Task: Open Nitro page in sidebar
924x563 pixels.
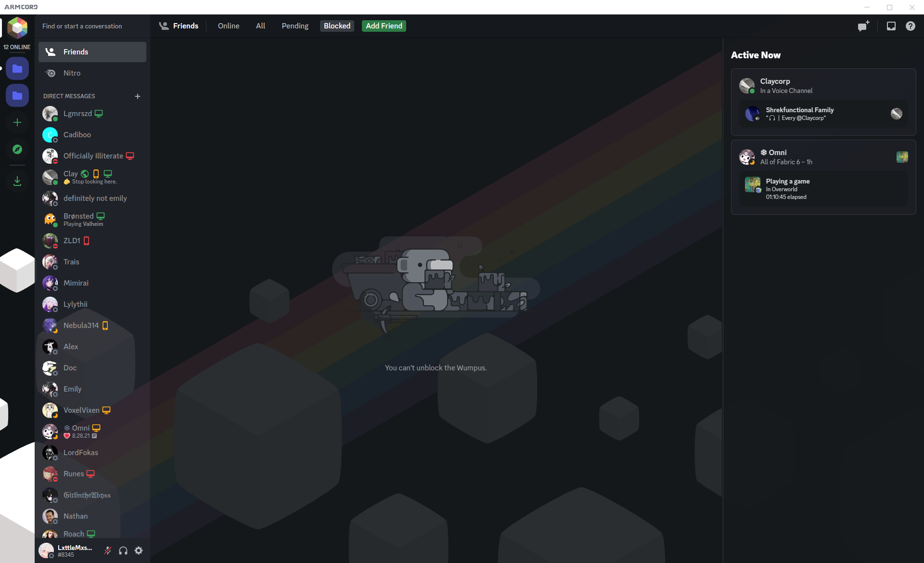Action: pyautogui.click(x=72, y=73)
